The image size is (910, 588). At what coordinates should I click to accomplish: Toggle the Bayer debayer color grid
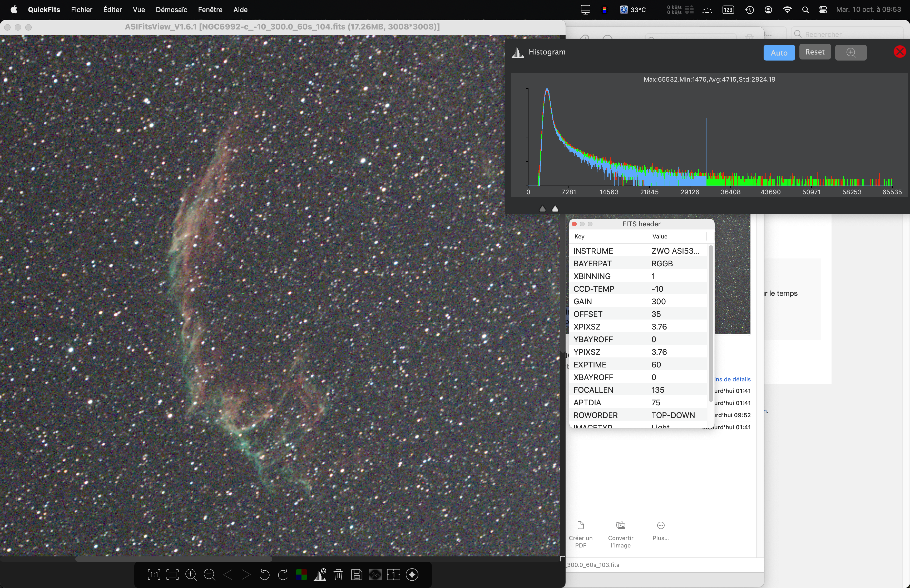coord(301,575)
